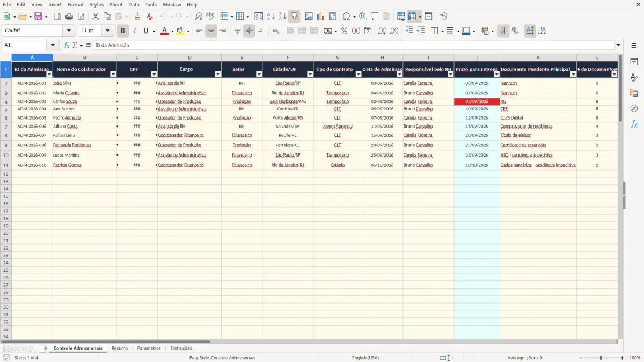Viewport: 644px width, 362px height.
Task: Open the sidebar Properties deck
Action: [x=634, y=62]
